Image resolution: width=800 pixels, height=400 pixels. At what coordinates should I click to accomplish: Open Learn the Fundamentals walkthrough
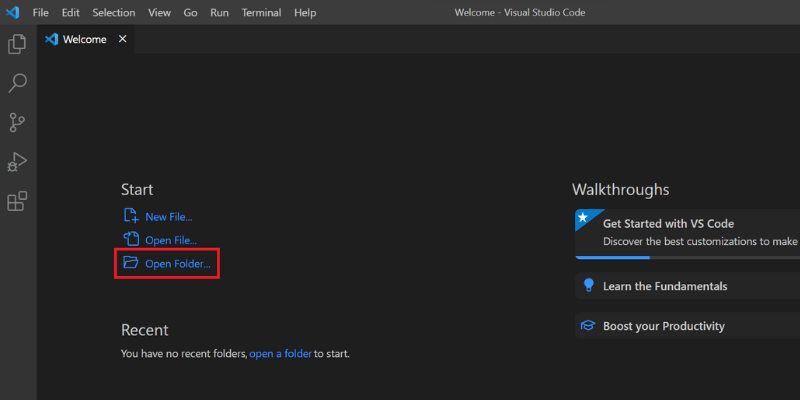687,286
